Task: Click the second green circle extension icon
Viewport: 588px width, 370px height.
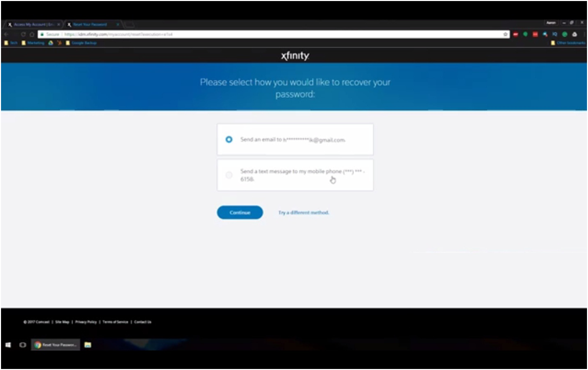Action: coord(564,34)
